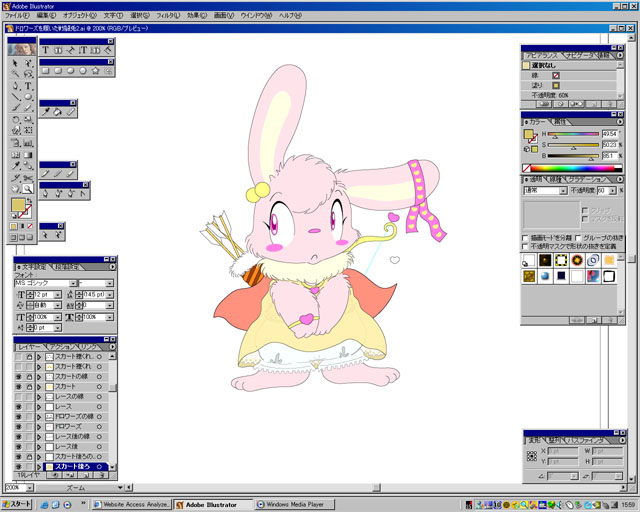Choose the Pen tool in toolbox
Image resolution: width=640 pixels, height=512 pixels.
coord(15,86)
